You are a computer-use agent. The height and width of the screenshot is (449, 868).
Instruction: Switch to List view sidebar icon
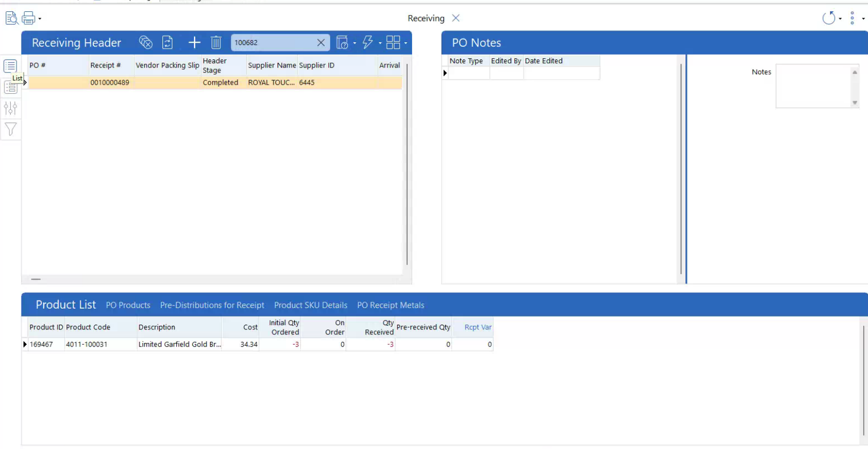tap(10, 66)
